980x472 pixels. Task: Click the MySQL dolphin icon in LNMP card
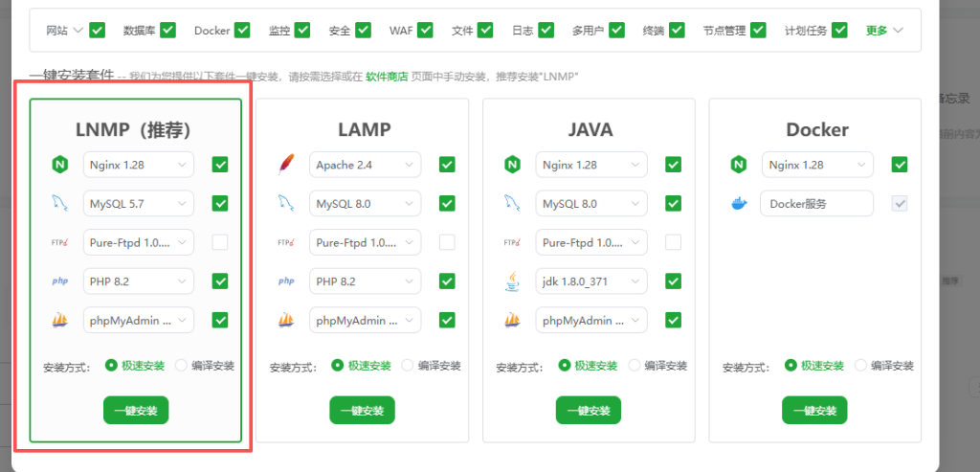coord(60,203)
